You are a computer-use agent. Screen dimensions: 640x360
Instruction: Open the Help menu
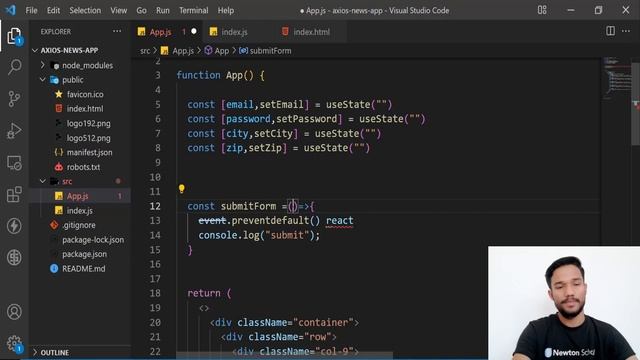(225, 11)
